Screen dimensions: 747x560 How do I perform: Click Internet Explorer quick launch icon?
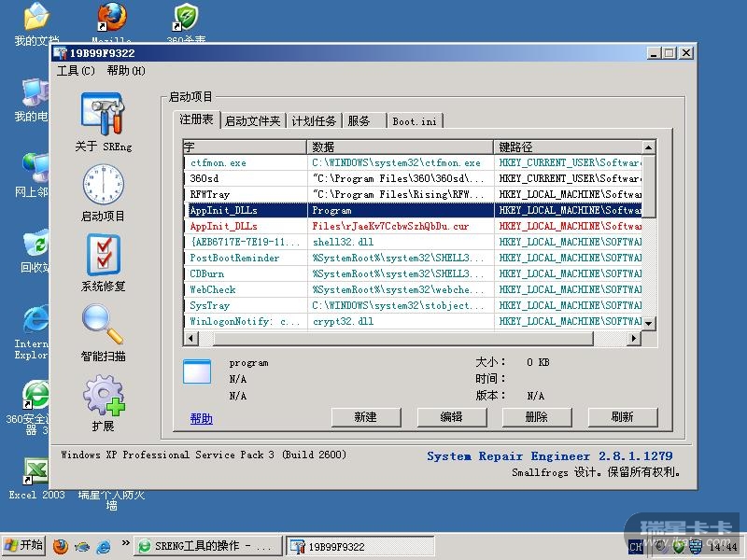(104, 546)
